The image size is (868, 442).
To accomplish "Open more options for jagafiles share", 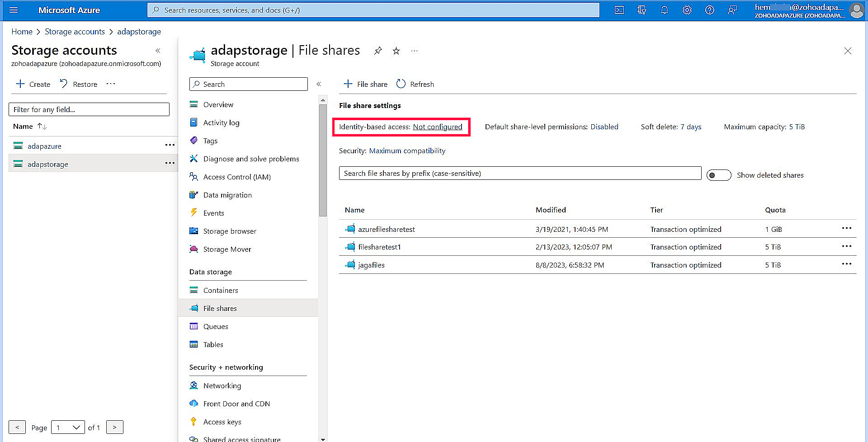I will click(846, 264).
